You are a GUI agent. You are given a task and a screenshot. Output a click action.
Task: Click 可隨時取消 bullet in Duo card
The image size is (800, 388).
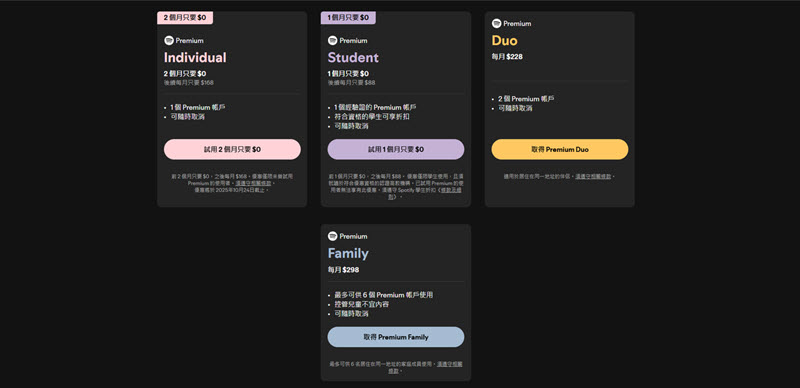tap(515, 108)
